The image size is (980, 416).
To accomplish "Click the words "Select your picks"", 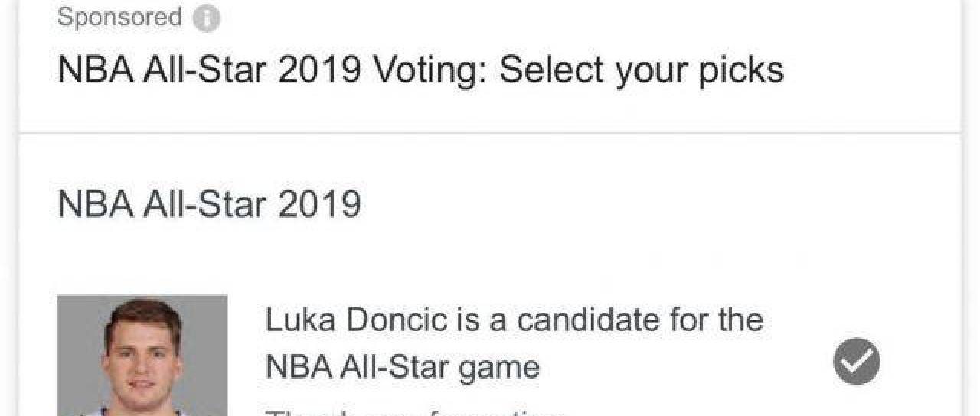I will [642, 70].
